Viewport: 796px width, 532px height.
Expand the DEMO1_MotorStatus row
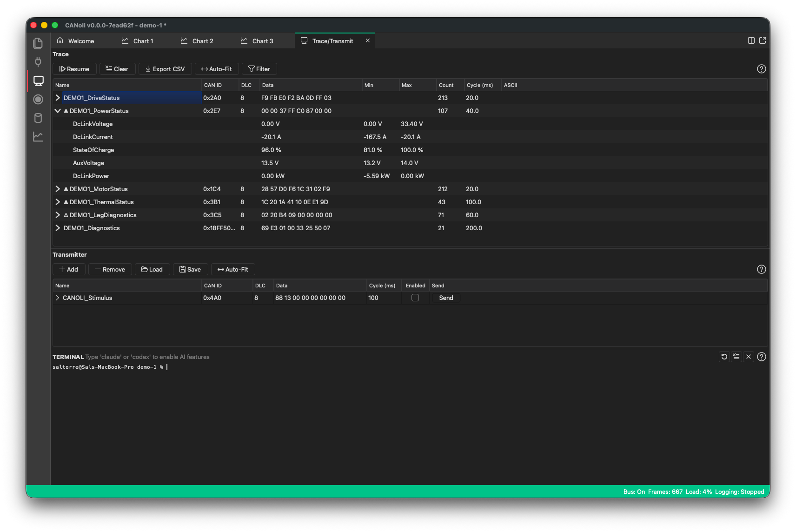(x=58, y=189)
